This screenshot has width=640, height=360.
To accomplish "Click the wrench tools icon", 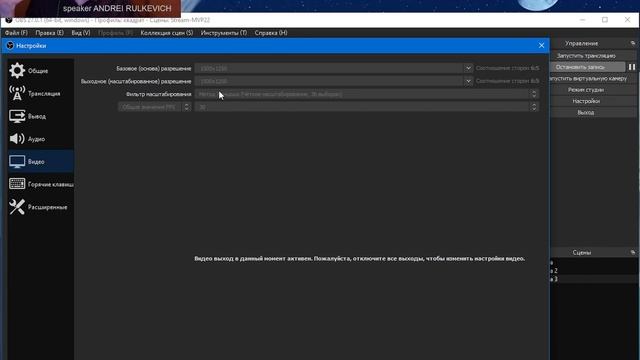I will pos(17,207).
